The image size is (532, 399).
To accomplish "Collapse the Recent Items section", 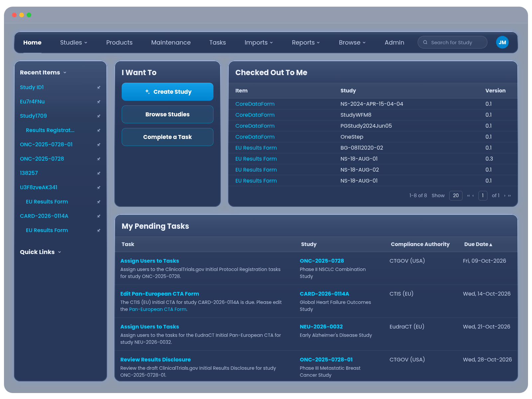I will tap(43, 72).
